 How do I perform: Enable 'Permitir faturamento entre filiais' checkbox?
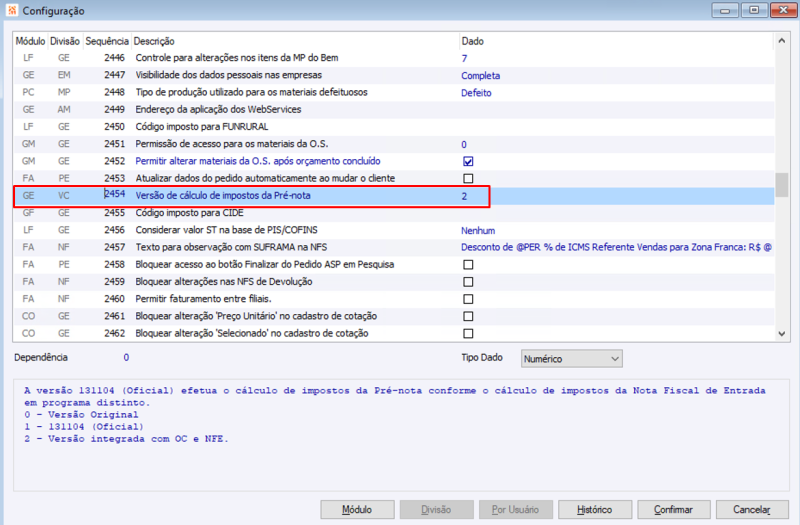click(468, 299)
